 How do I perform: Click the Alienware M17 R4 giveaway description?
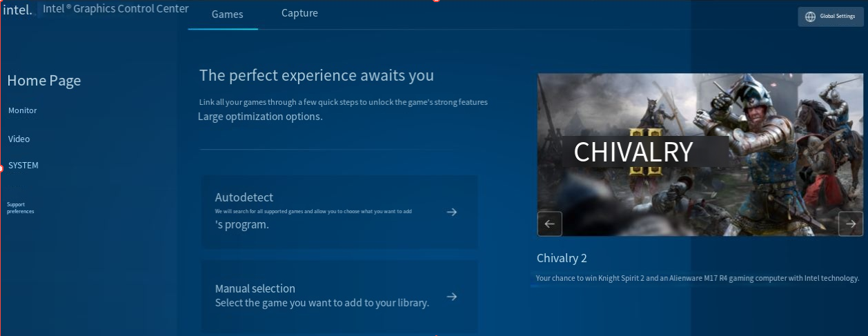(698, 278)
